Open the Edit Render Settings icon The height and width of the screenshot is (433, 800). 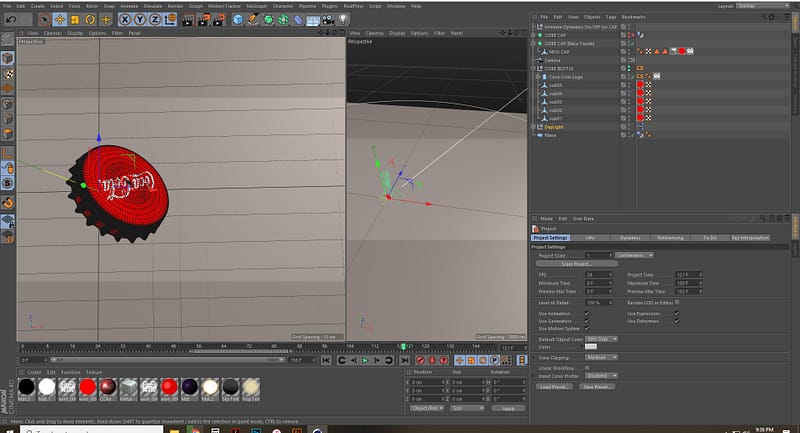click(x=219, y=20)
